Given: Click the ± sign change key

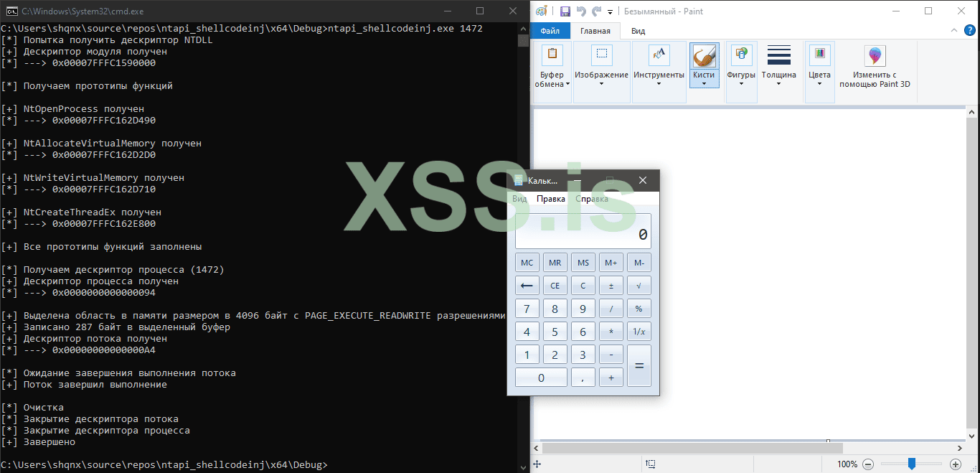Looking at the screenshot, I should pyautogui.click(x=611, y=286).
